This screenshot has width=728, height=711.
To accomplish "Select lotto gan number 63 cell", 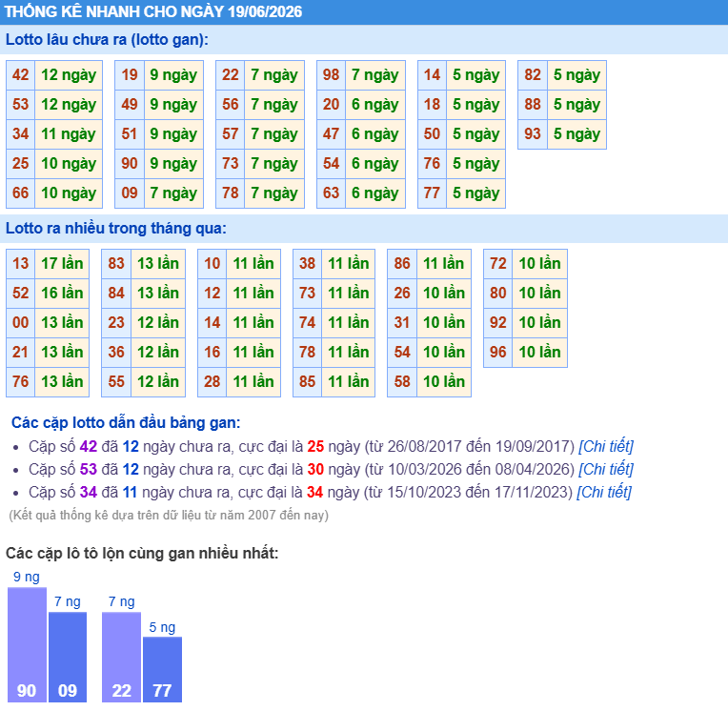I will [x=331, y=193].
